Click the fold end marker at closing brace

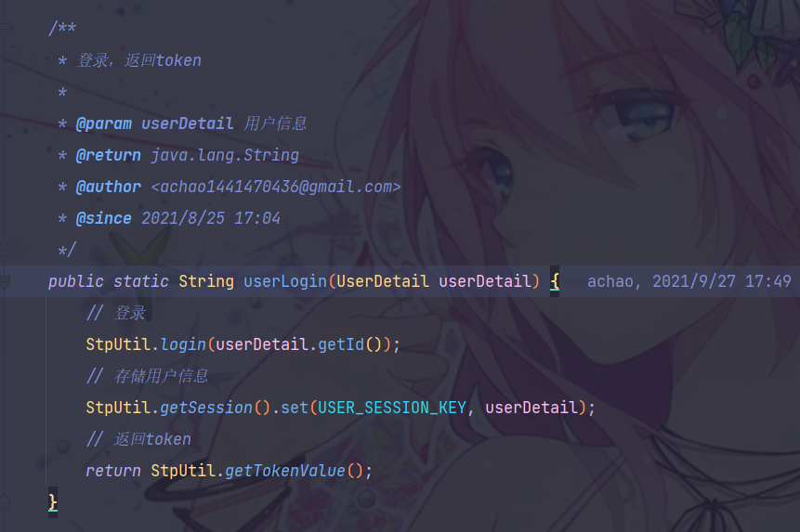pos(4,502)
